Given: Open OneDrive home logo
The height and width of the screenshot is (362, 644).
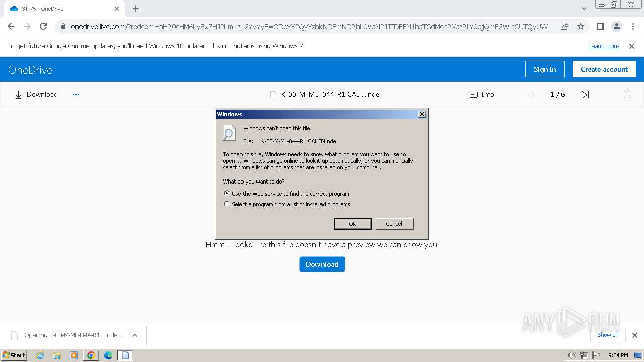Looking at the screenshot, I should pos(30,70).
